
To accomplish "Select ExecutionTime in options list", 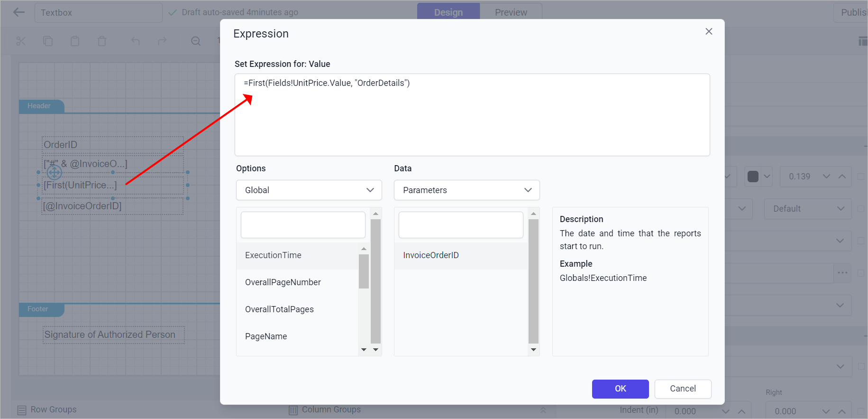I will pyautogui.click(x=297, y=255).
